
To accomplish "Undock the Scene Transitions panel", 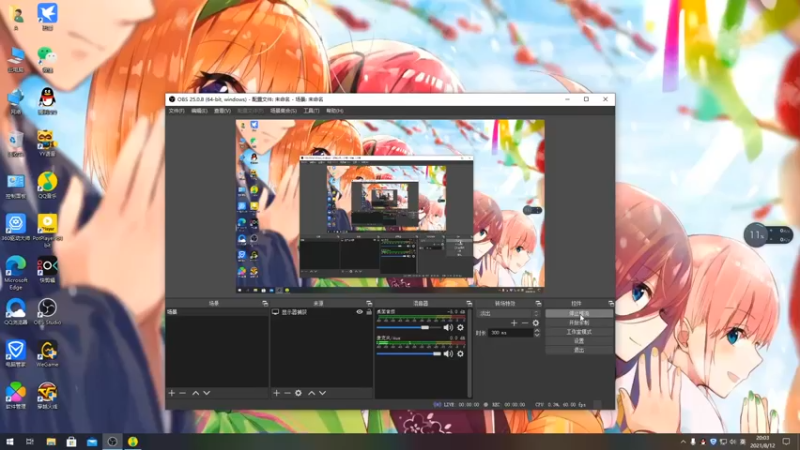I will [538, 304].
